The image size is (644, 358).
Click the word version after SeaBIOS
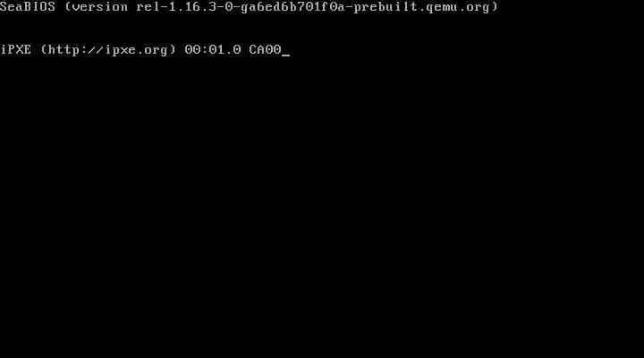point(100,7)
